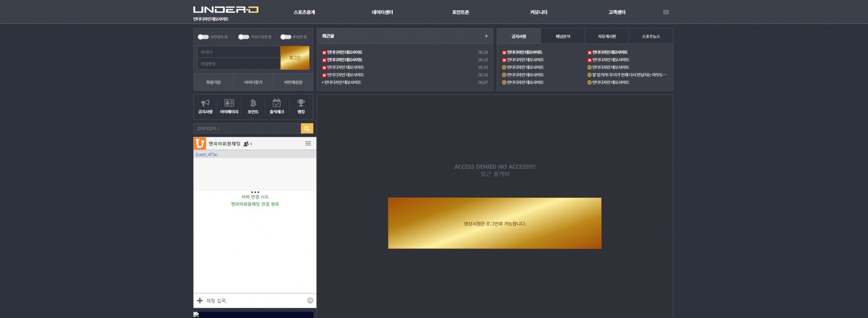Click the 아이디 input field
868x318 pixels.
click(238, 52)
